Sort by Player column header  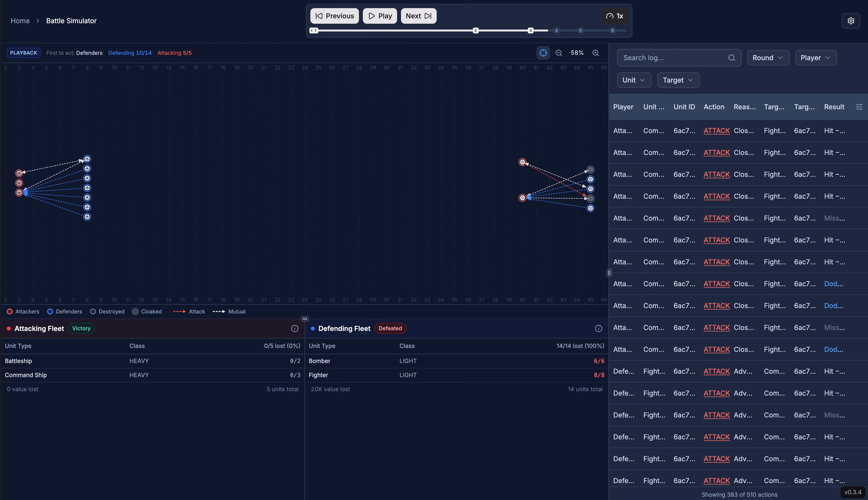(x=623, y=107)
